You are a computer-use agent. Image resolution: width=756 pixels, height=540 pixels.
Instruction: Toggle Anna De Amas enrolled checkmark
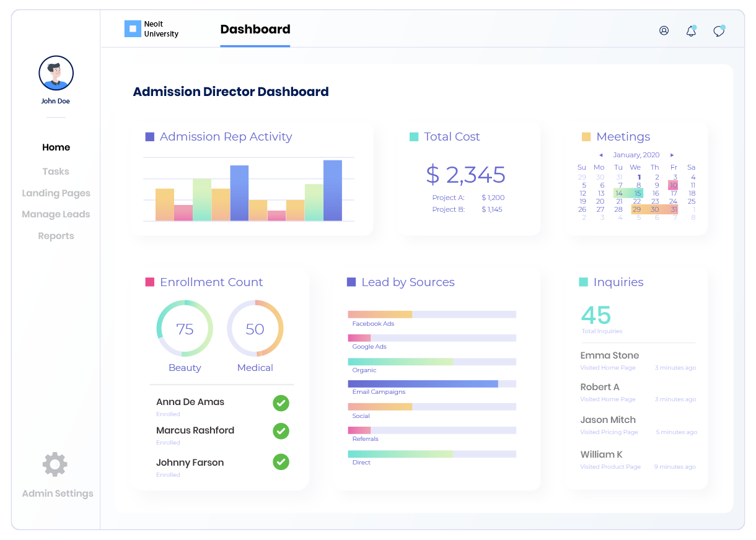tap(281, 403)
